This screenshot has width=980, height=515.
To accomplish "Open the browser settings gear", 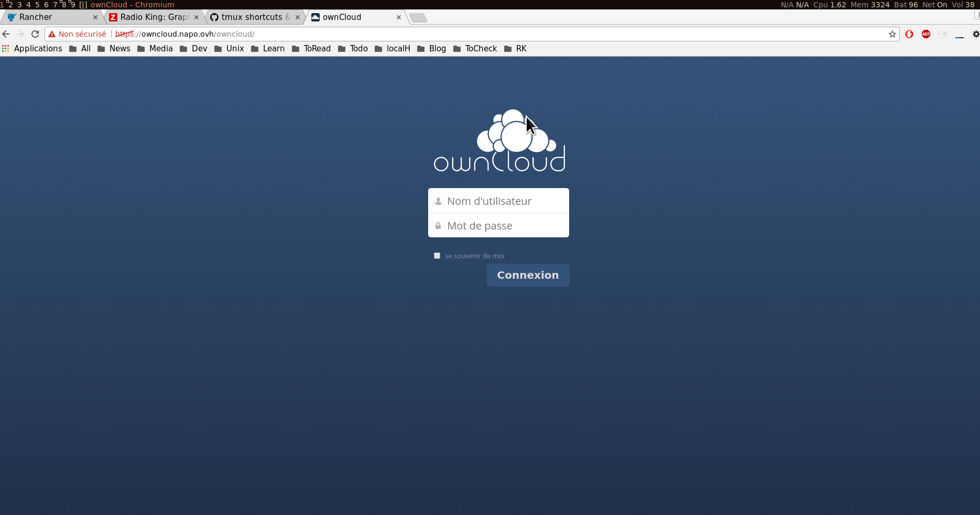I will pyautogui.click(x=976, y=34).
